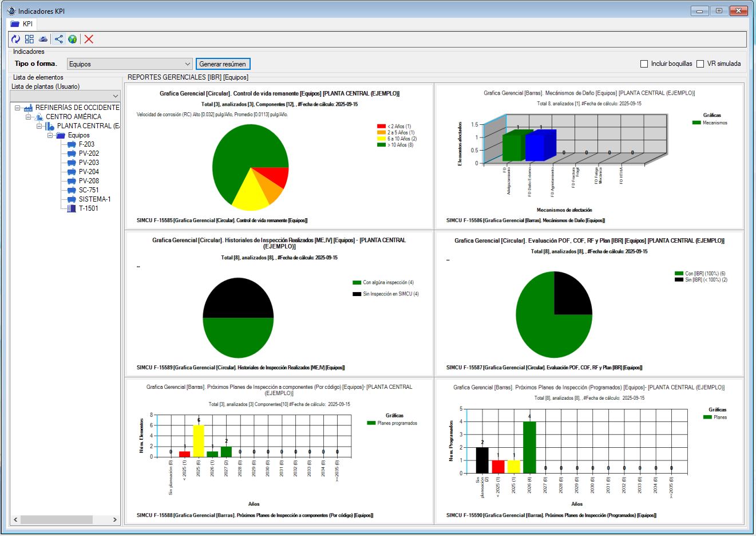The image size is (756, 536).
Task: Toggle the VR simulada checkbox
Action: click(700, 64)
